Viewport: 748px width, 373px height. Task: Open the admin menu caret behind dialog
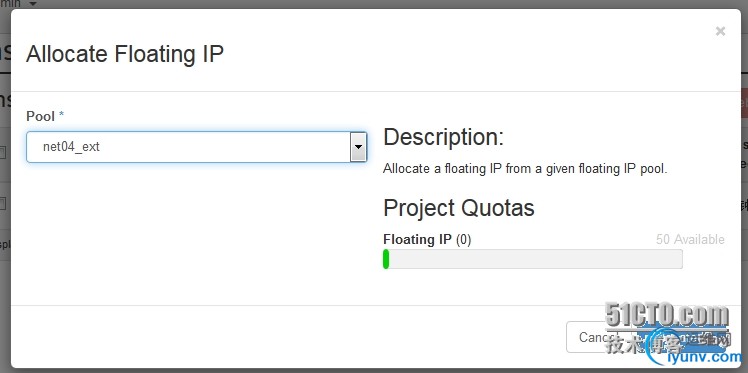(x=33, y=3)
